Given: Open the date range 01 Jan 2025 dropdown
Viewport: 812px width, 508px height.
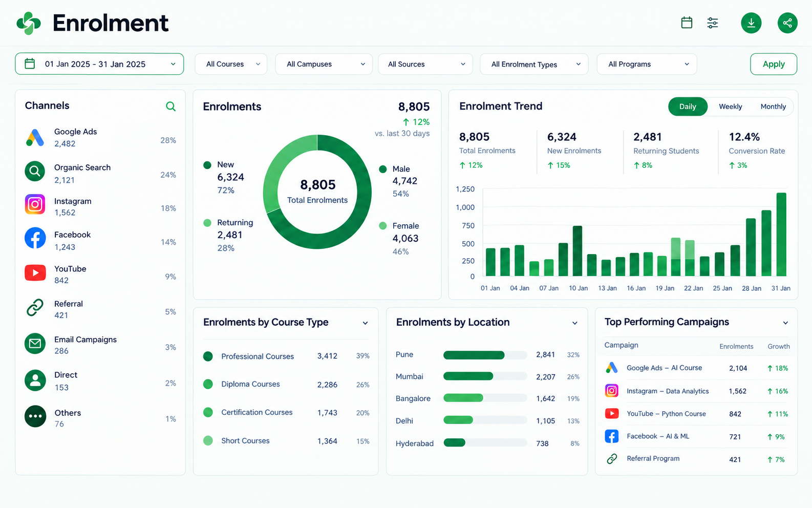Looking at the screenshot, I should pos(99,64).
